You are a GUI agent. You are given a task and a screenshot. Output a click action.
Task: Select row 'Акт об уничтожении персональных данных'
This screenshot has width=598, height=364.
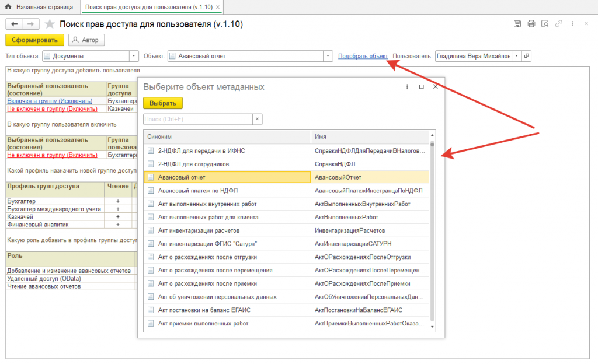(x=286, y=297)
